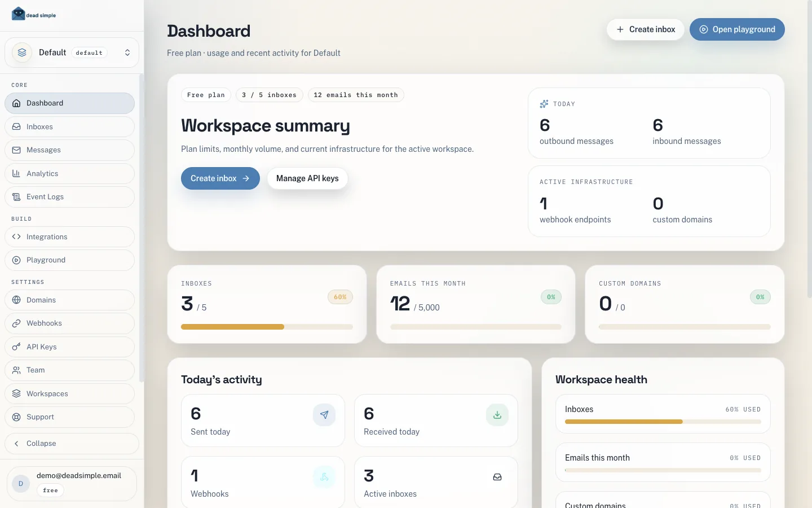The height and width of the screenshot is (508, 812).
Task: Click the Default workspace layers icon
Action: (22, 52)
